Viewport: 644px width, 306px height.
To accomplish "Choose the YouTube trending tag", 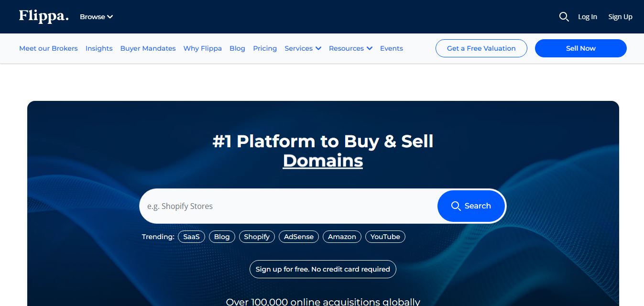I will (385, 237).
